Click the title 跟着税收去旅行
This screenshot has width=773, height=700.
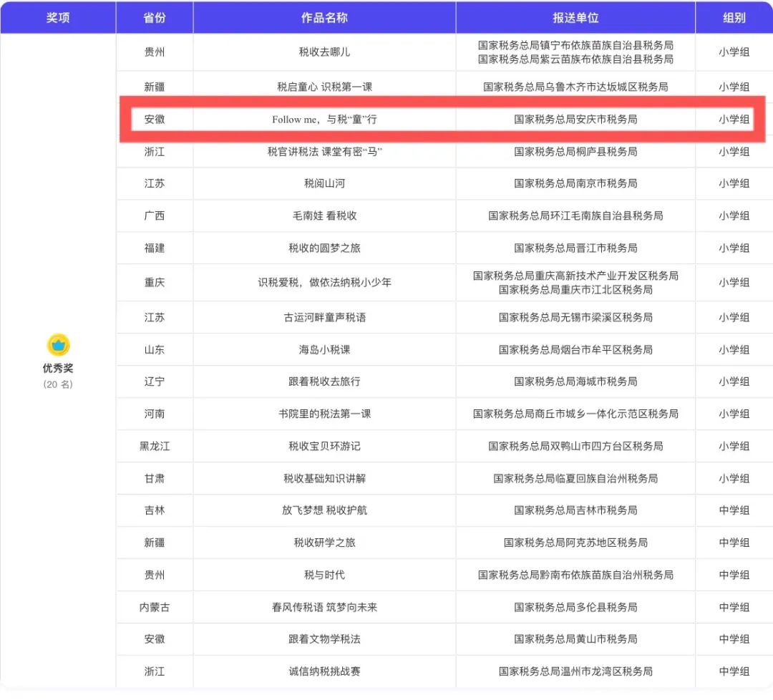click(x=324, y=381)
